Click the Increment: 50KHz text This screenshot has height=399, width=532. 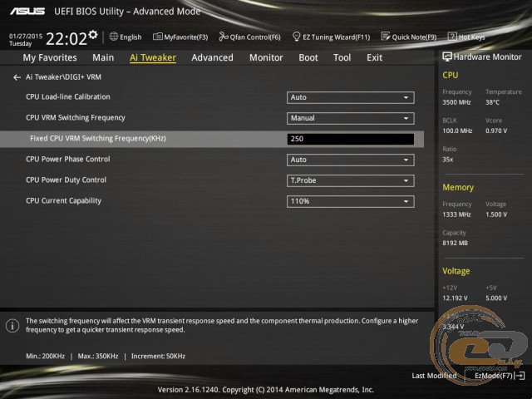click(158, 357)
